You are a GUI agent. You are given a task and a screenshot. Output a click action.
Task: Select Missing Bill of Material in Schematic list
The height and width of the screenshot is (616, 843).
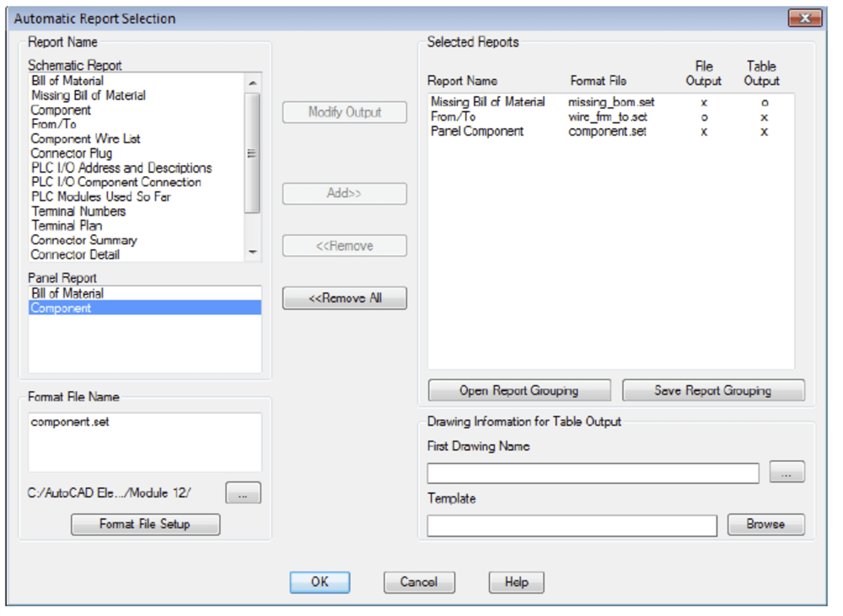(89, 95)
